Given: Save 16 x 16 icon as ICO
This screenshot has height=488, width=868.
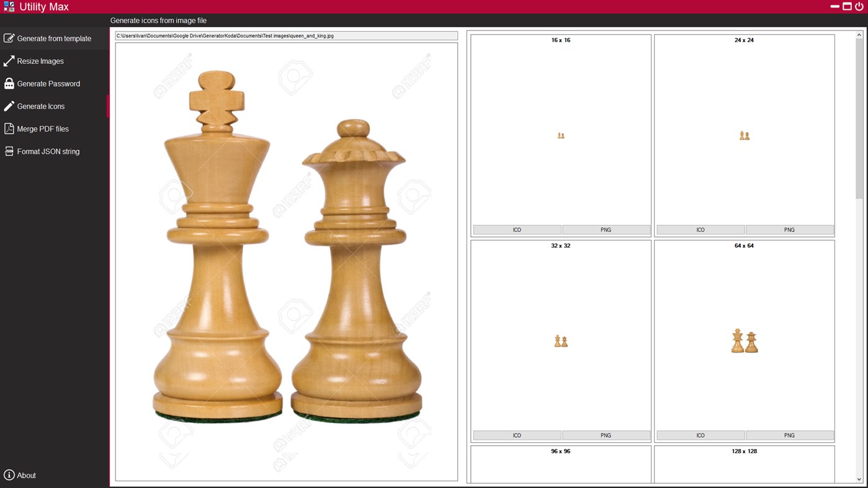Looking at the screenshot, I should tap(517, 229).
